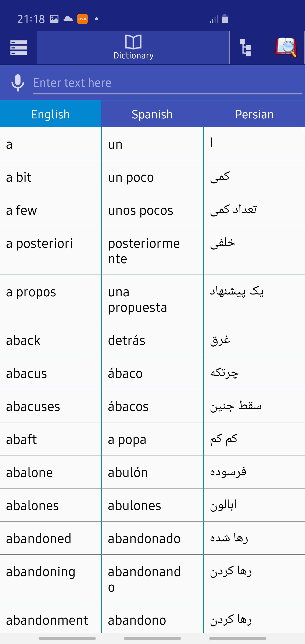
Task: Select the word 'abandoned'
Action: [x=39, y=539]
